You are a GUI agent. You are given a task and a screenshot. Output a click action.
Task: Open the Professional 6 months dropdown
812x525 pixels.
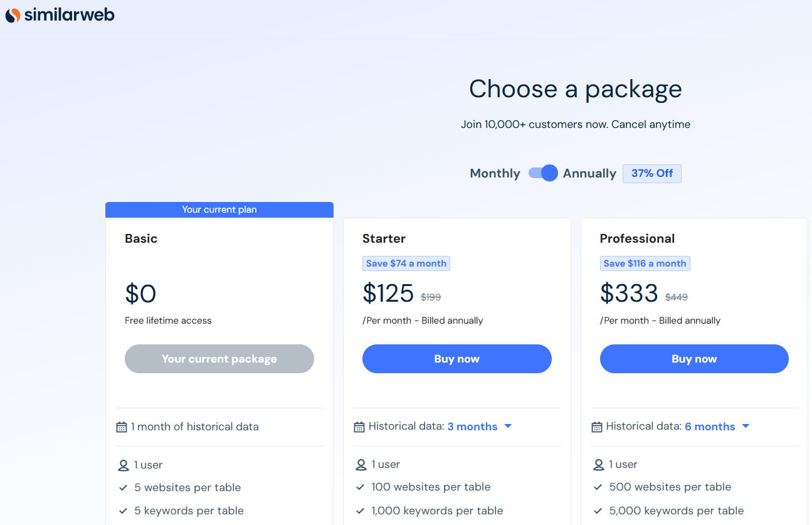pos(746,426)
